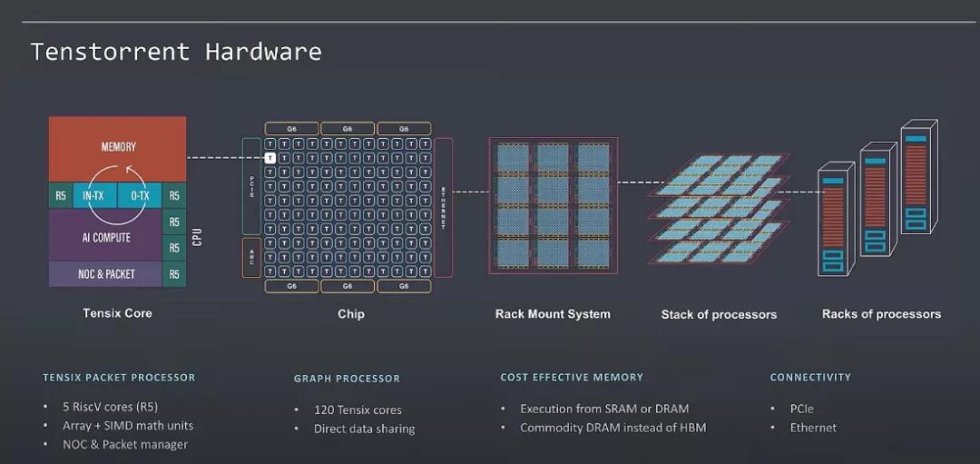The height and width of the screenshot is (464, 980).
Task: Select the highlighted white T core in chip
Action: pyautogui.click(x=269, y=158)
